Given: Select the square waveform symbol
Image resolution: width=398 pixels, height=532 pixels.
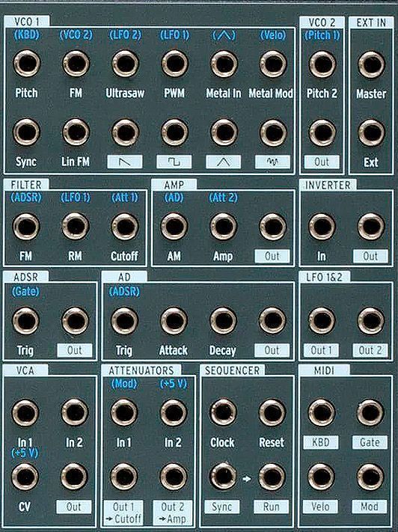Looking at the screenshot, I should (x=174, y=162).
